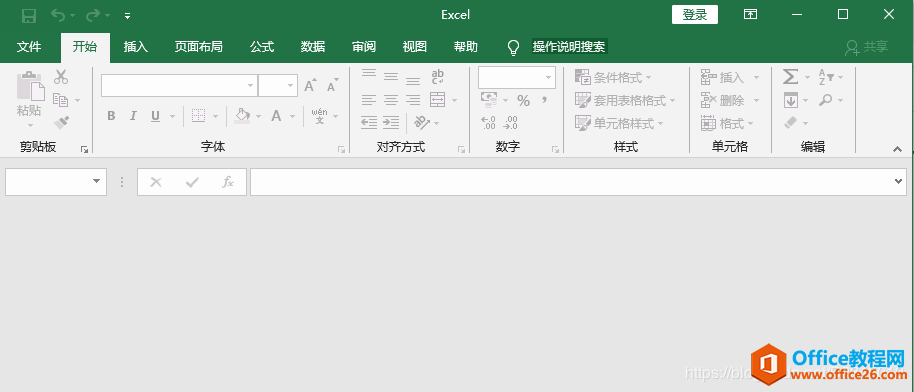Click the wén phonetic guide icon

(x=319, y=116)
